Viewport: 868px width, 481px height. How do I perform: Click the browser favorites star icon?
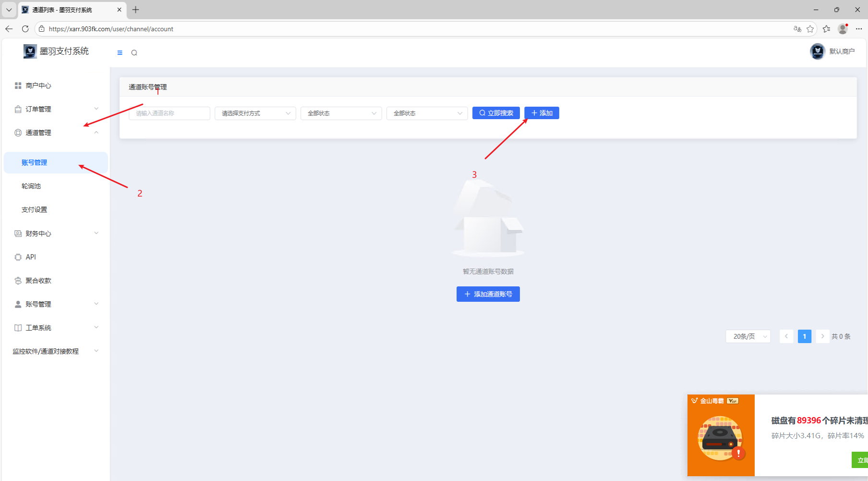[x=810, y=29]
